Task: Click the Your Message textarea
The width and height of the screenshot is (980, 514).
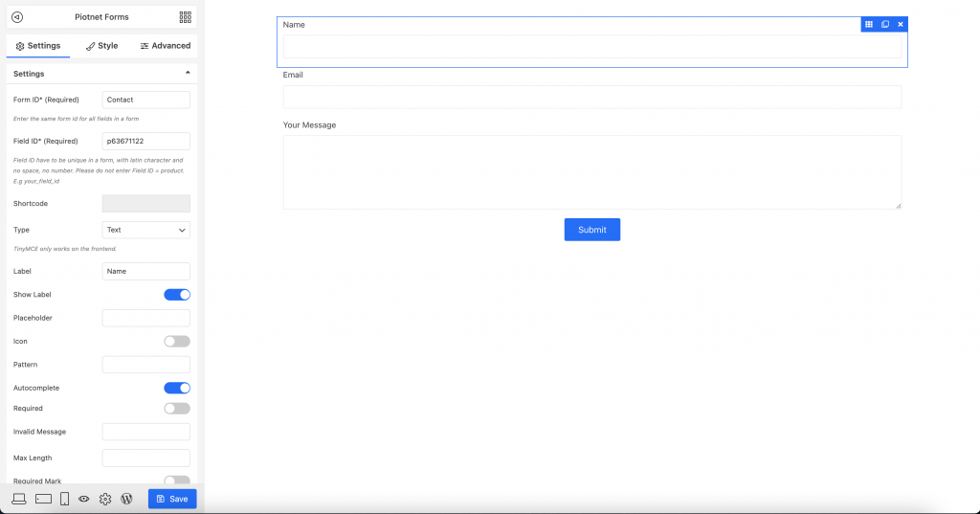Action: coord(591,172)
